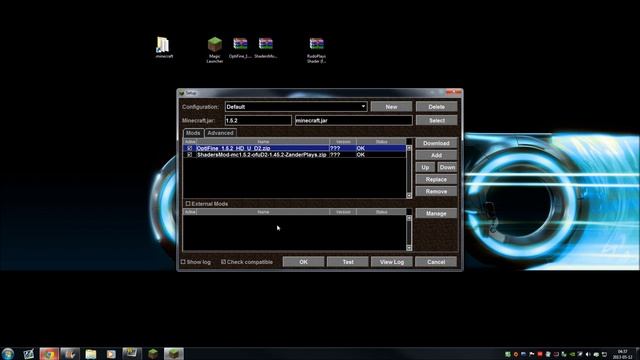Click the Name column header in mods list
This screenshot has height=360, width=640.
point(263,142)
